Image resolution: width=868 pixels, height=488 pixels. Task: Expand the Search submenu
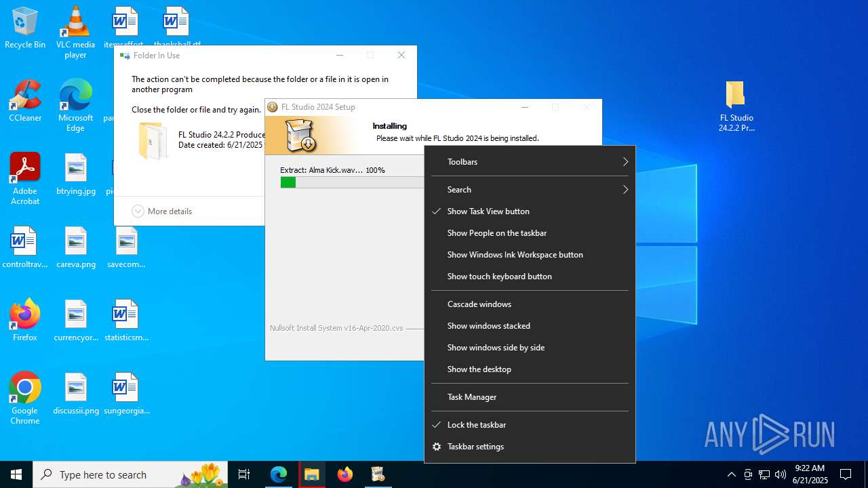pos(530,190)
